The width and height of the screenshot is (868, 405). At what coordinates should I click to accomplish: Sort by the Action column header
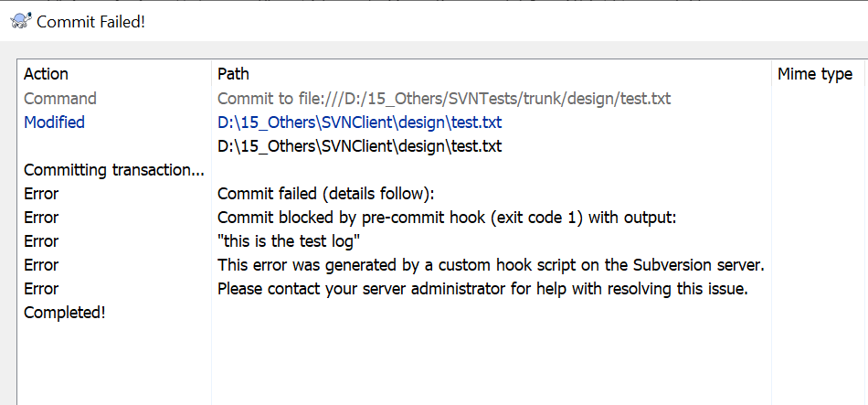pyautogui.click(x=46, y=74)
